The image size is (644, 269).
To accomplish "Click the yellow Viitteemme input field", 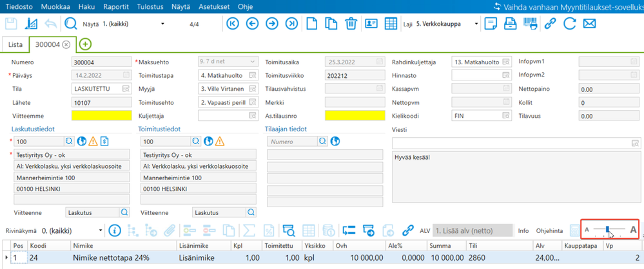I will coord(100,116).
